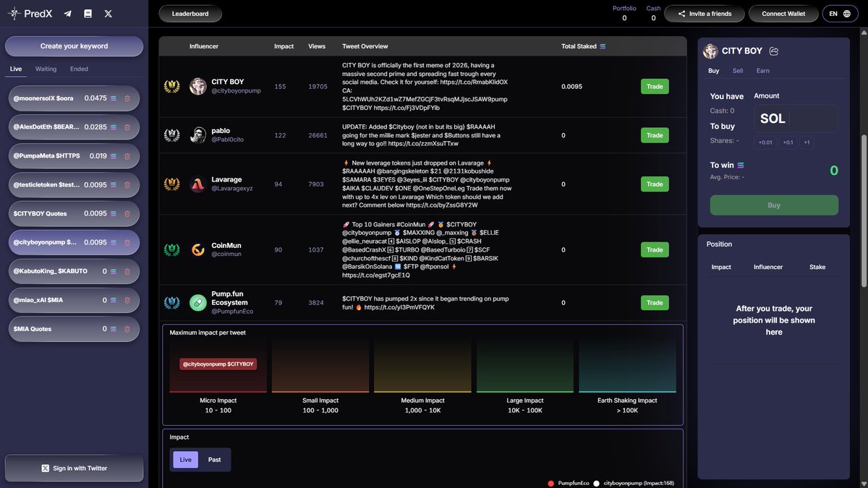Delete the $CITYBOY Quotes keyword
Viewport: 868px width, 488px height.
coord(127,213)
